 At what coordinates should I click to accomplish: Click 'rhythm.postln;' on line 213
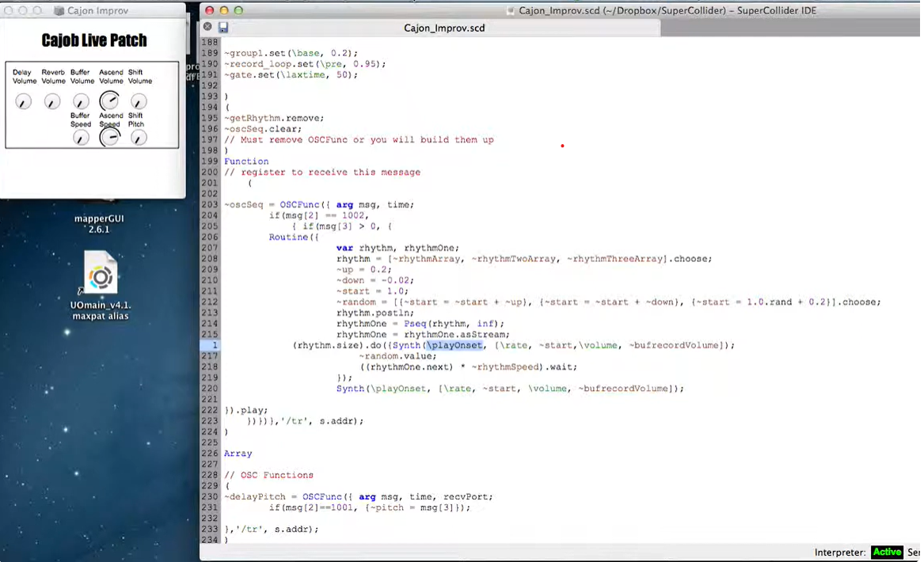tap(375, 313)
